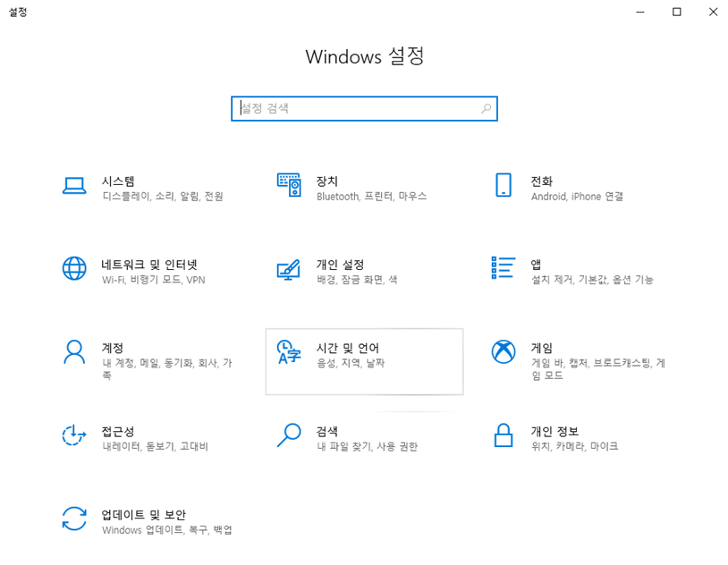Open the 게임 title
728x565 pixels.
(x=541, y=348)
